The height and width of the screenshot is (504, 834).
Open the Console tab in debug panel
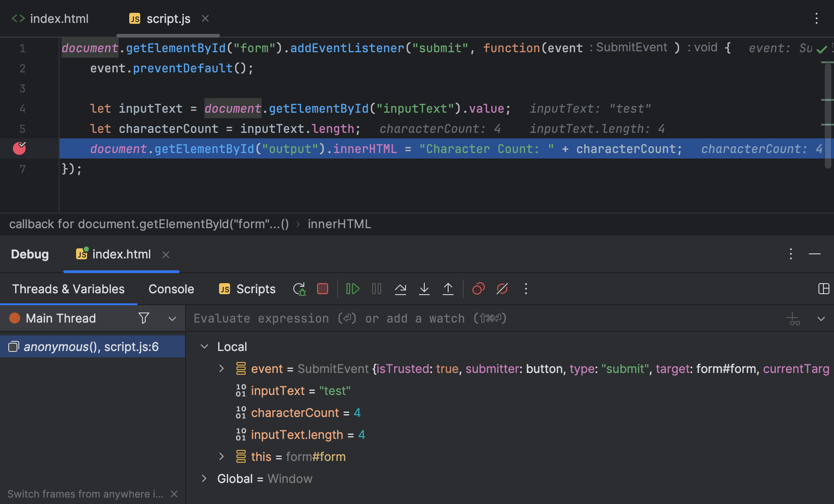[x=170, y=289]
